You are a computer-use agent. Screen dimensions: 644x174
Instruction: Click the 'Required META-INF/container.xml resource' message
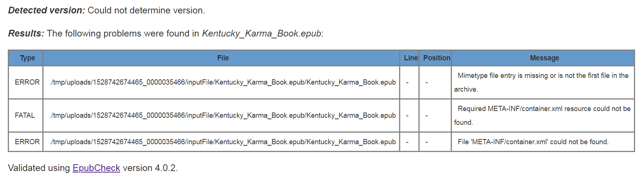coord(544,109)
